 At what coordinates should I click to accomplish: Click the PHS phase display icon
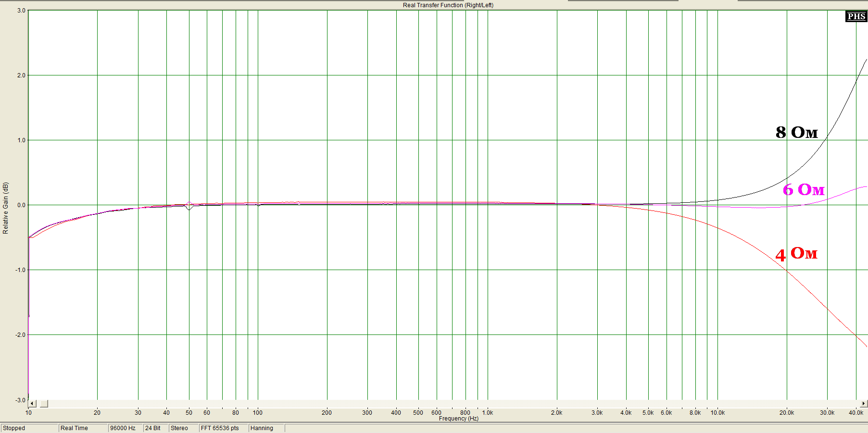coord(856,16)
